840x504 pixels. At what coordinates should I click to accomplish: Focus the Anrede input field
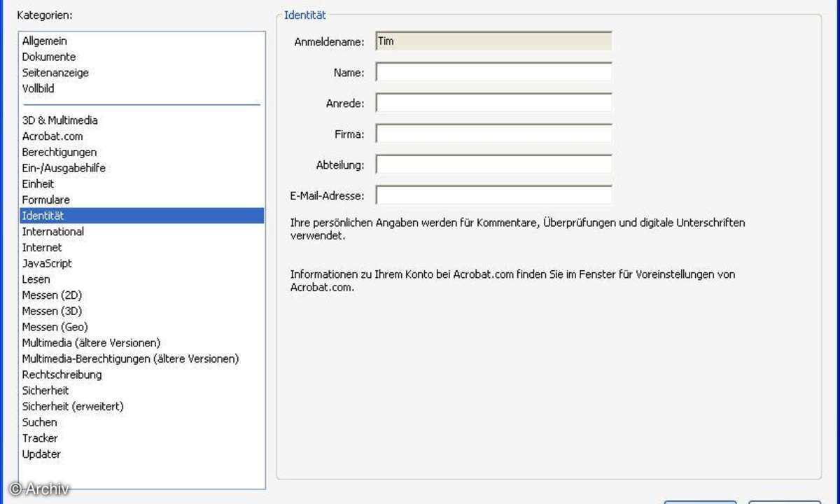[493, 103]
